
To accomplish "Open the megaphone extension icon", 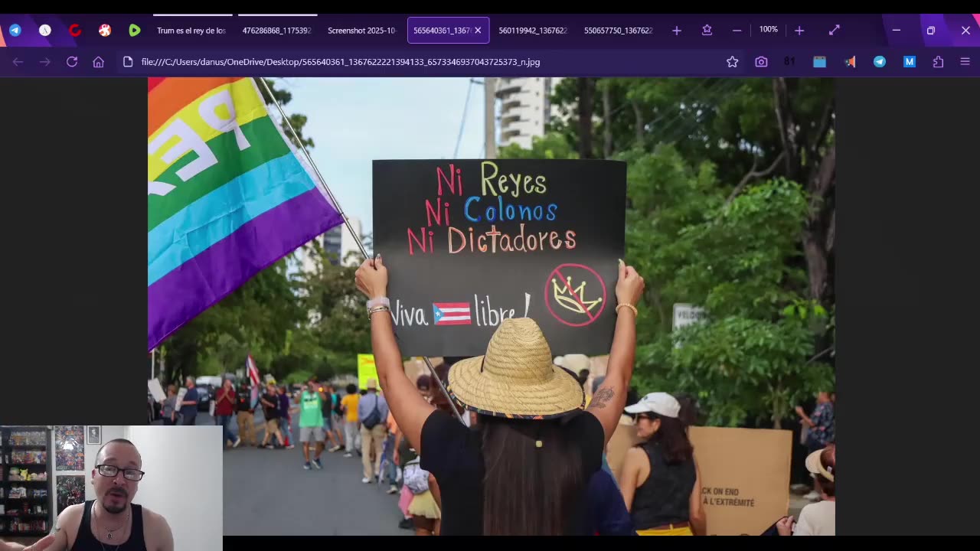I will (850, 62).
